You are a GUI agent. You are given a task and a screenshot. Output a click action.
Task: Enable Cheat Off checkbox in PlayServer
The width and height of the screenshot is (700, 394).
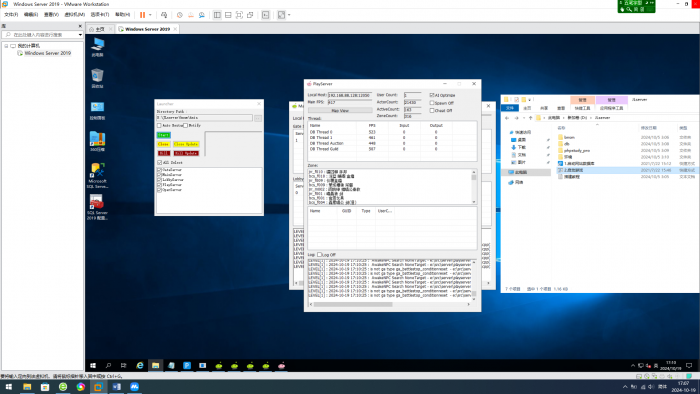pyautogui.click(x=432, y=110)
